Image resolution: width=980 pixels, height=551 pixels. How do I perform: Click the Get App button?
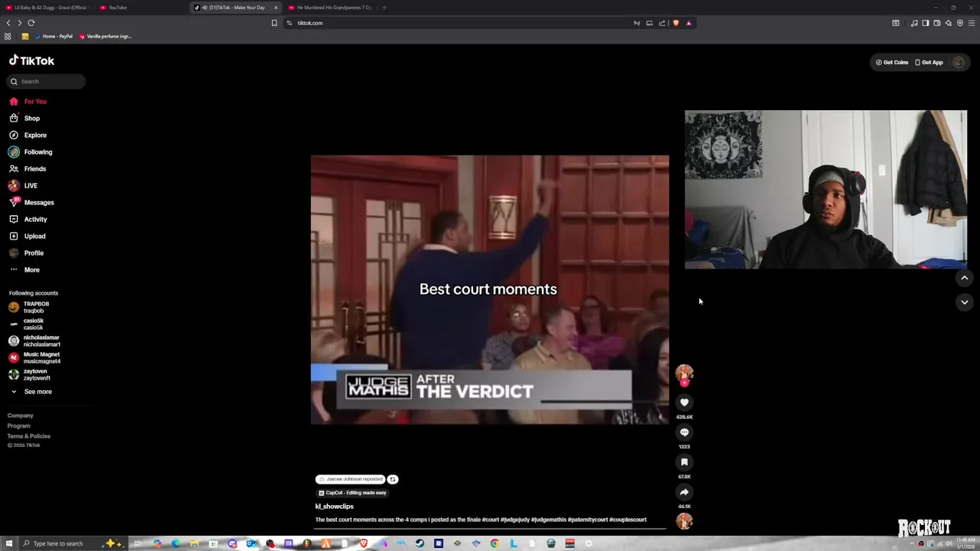coord(929,62)
